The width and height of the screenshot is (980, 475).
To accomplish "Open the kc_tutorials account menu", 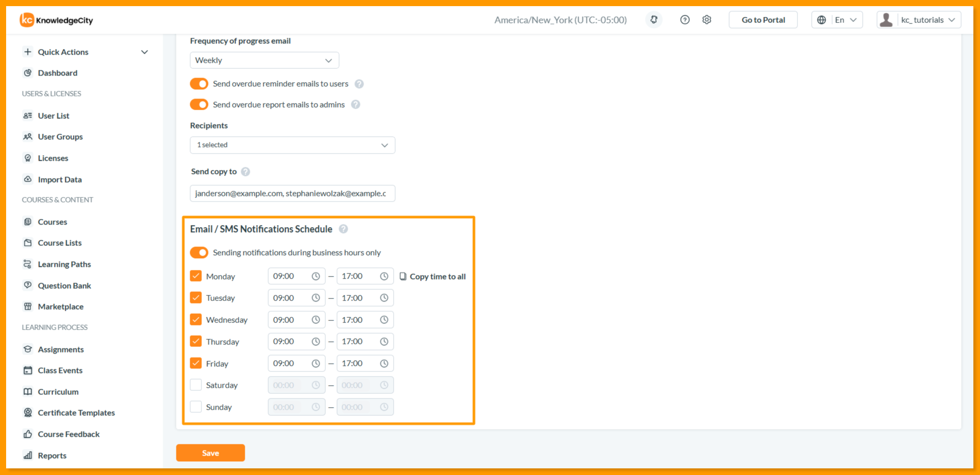I will pyautogui.click(x=919, y=20).
